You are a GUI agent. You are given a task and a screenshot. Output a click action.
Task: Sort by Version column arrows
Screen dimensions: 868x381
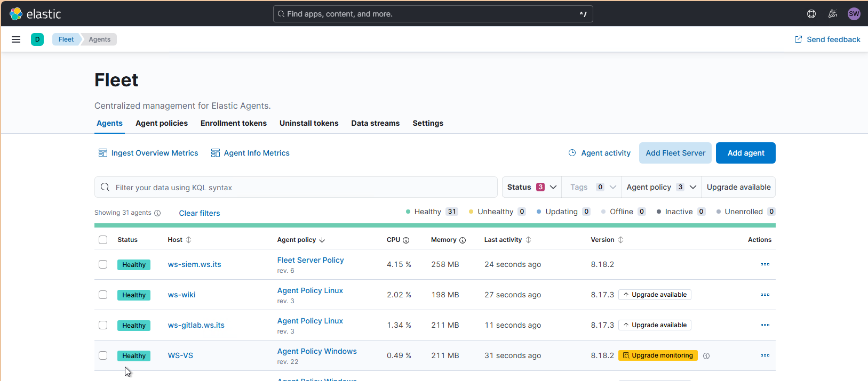(x=621, y=240)
